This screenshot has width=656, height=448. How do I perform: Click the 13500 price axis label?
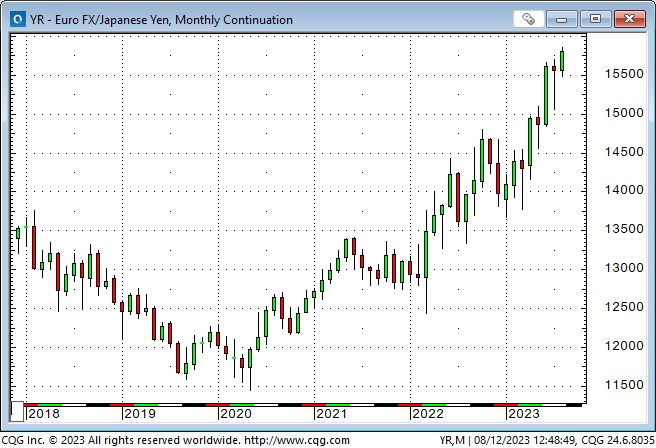click(624, 229)
